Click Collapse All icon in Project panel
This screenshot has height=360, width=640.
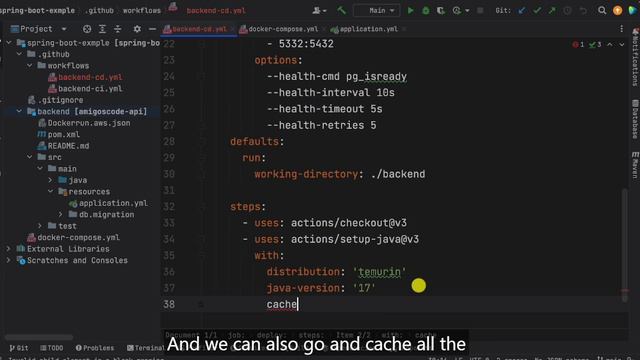(118, 29)
